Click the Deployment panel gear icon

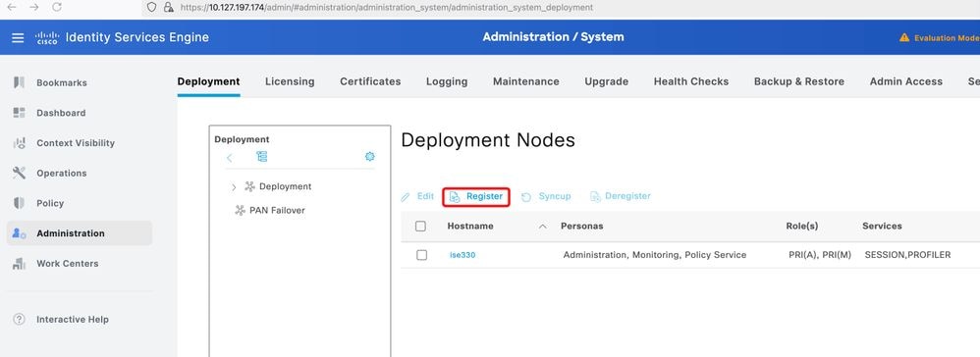[x=370, y=157]
